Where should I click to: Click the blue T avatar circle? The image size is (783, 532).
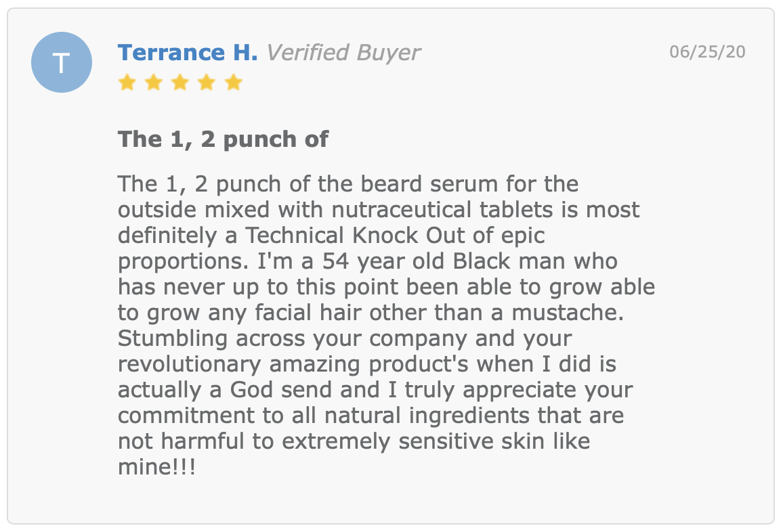pos(62,62)
